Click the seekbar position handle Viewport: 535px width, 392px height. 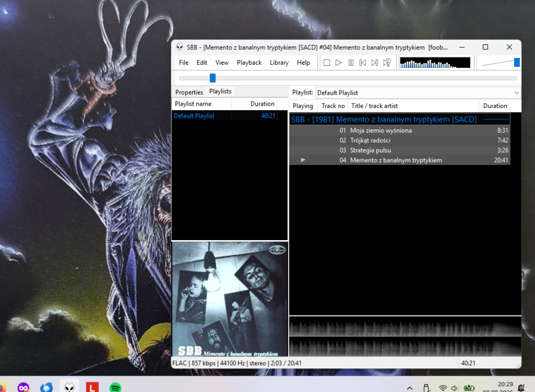[x=212, y=78]
